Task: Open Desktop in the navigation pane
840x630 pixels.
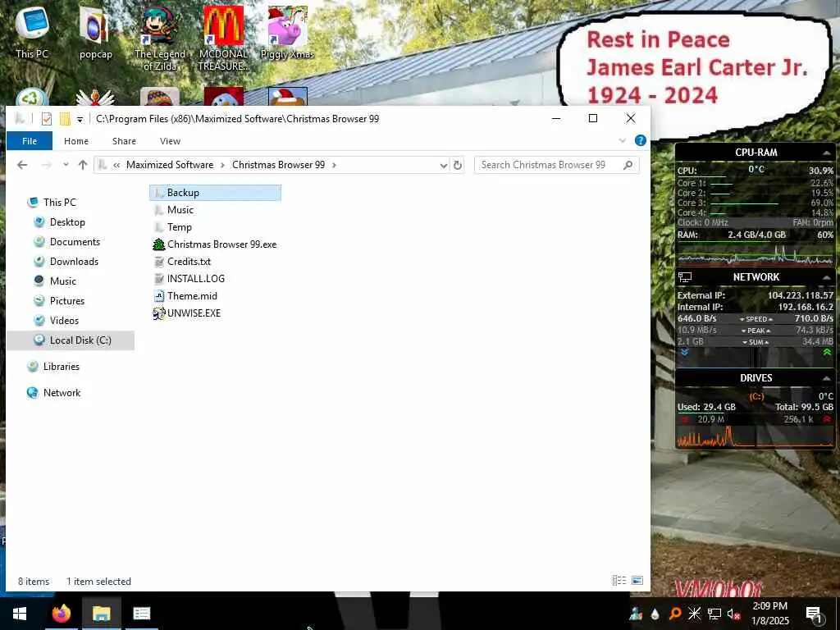Action: click(67, 222)
